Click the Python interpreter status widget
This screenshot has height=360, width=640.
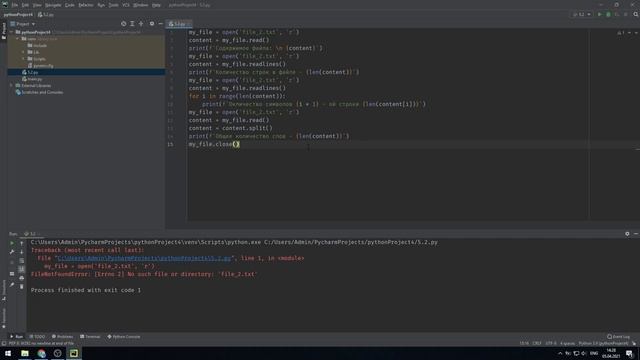click(604, 343)
